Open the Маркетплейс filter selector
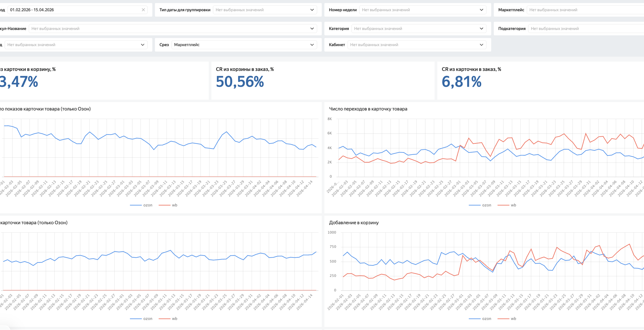The width and height of the screenshot is (644, 330). pyautogui.click(x=585, y=10)
